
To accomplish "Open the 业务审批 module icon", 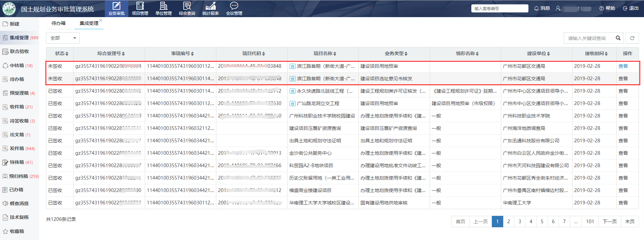I will (116, 6).
